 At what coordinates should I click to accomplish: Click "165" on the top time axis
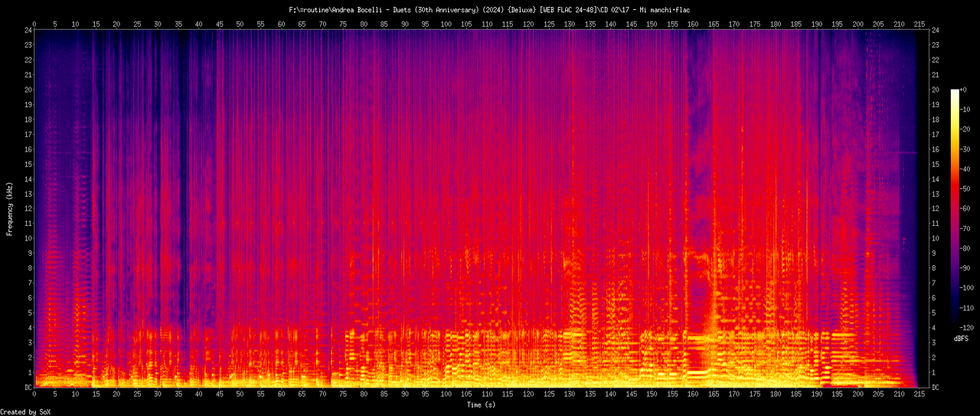pos(714,25)
